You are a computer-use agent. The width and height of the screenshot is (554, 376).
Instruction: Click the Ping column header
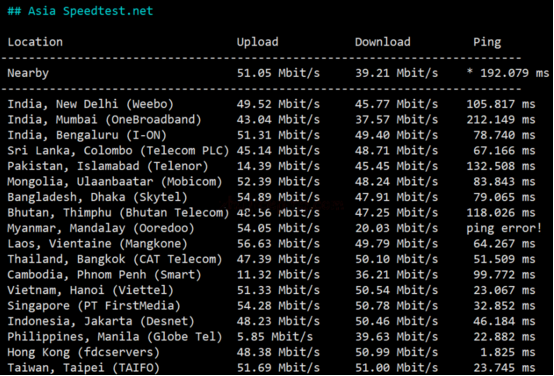[487, 42]
